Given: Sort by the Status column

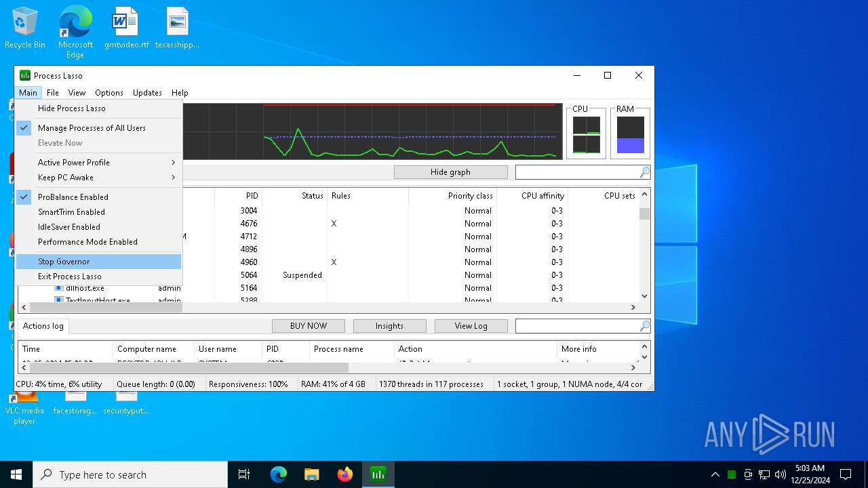Looking at the screenshot, I should coord(294,196).
